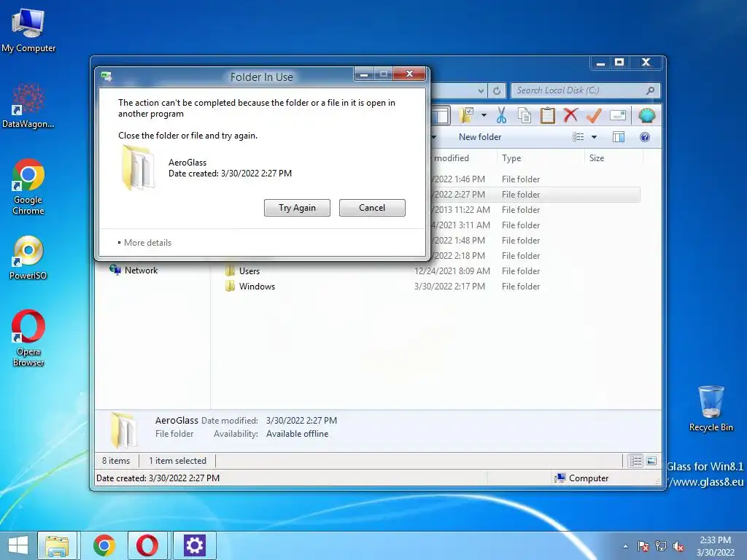The image size is (747, 560).
Task: Click the Folder In Use dialog title icon
Action: pyautogui.click(x=107, y=77)
